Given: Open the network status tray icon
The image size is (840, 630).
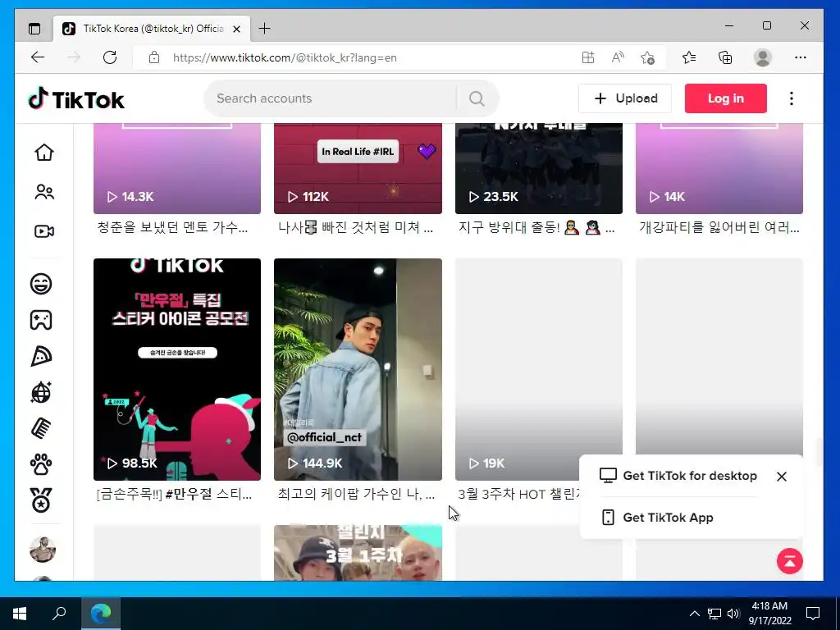Looking at the screenshot, I should coord(714,614).
